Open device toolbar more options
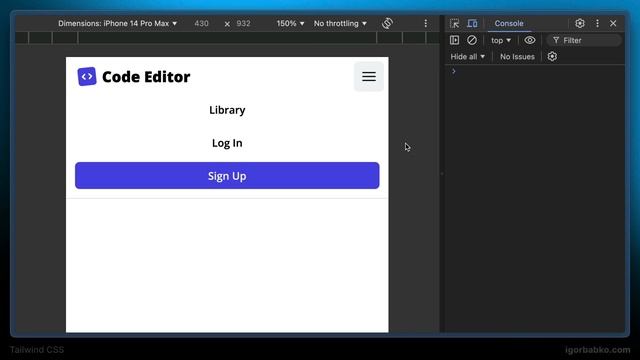 pyautogui.click(x=426, y=23)
